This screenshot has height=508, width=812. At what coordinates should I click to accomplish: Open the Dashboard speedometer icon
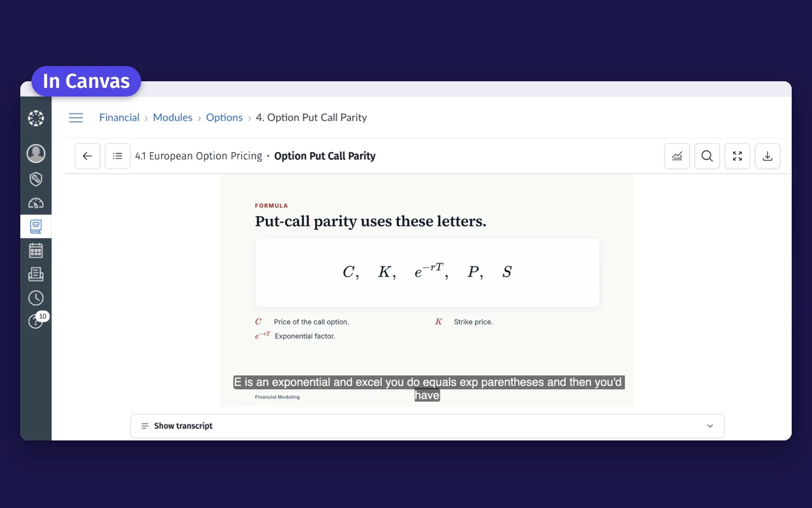click(36, 203)
